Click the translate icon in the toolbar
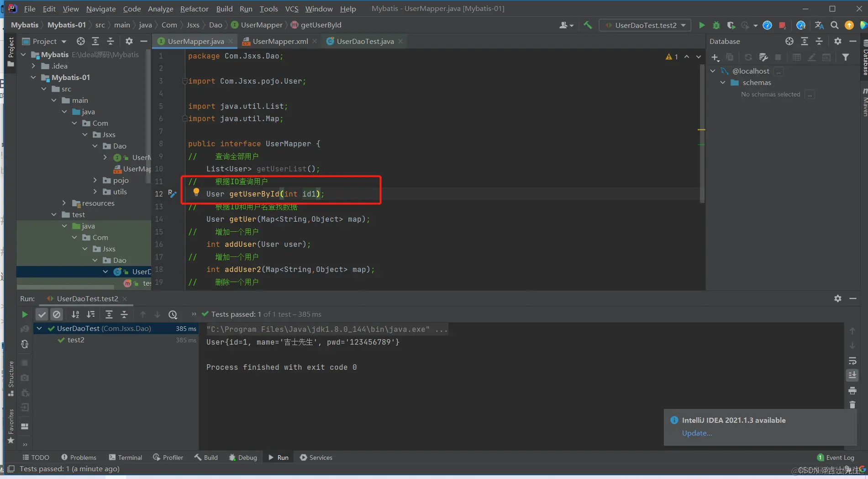Screen dimensions: 868x479 pos(819,25)
